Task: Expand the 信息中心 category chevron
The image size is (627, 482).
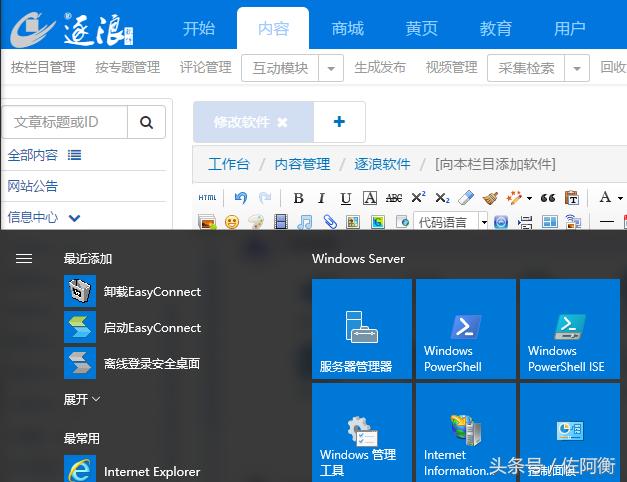Action: [74, 218]
